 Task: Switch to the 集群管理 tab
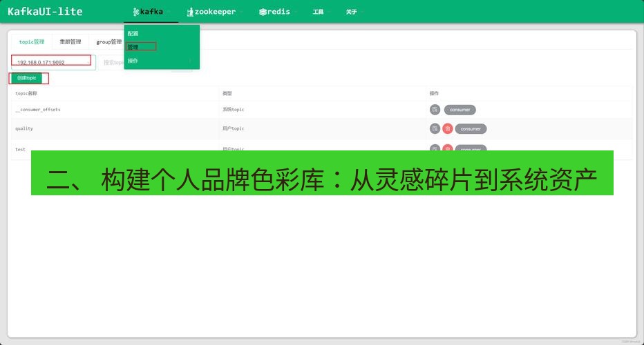click(70, 41)
